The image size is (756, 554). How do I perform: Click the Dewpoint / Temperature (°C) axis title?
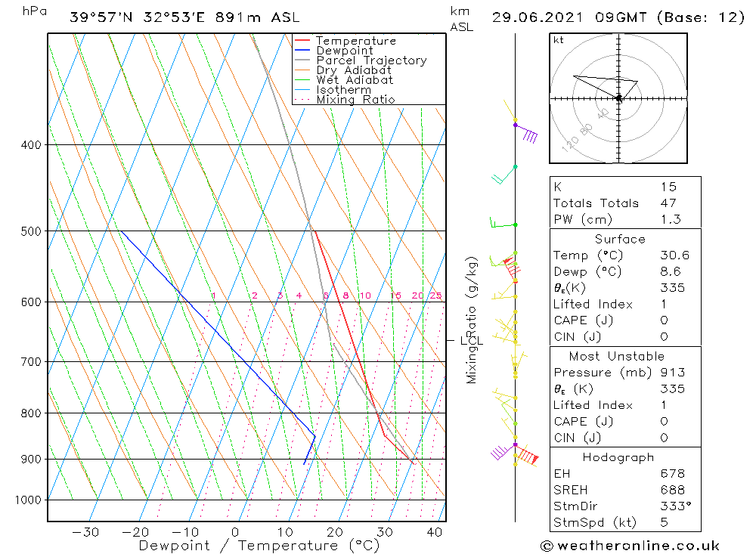point(259,546)
